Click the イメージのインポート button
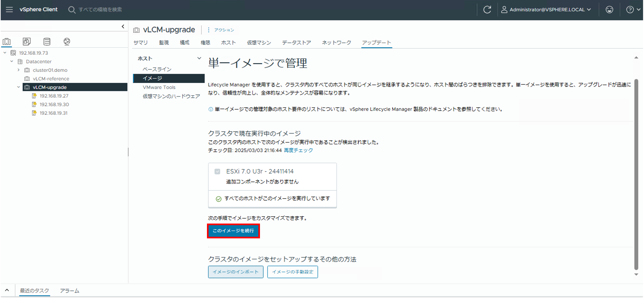Screen dimensions: 644x299 tap(235, 272)
